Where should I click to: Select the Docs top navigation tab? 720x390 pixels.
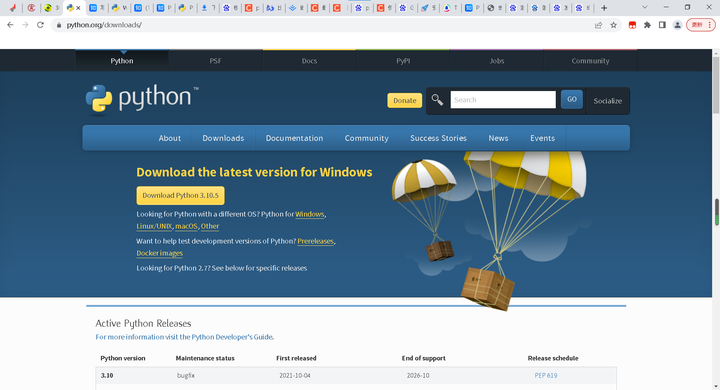tap(309, 61)
